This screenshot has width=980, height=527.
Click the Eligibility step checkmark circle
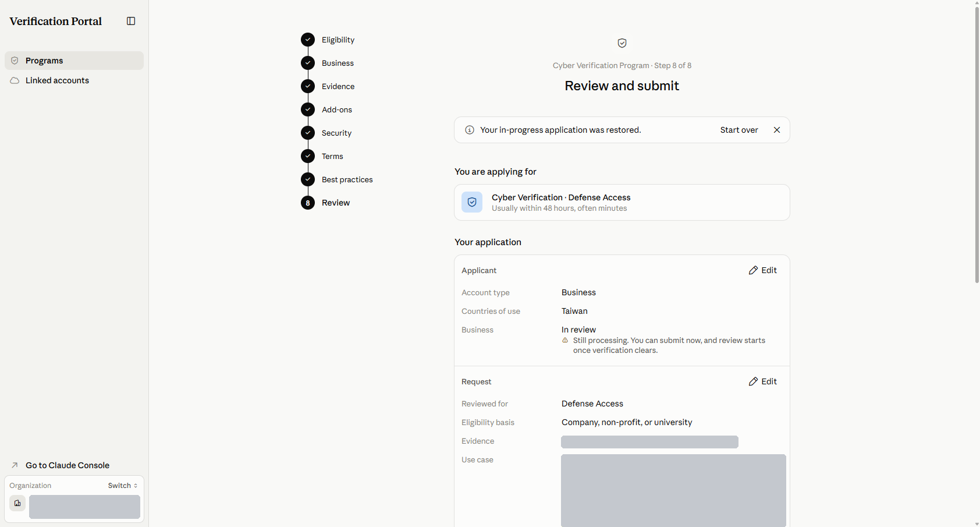(308, 40)
